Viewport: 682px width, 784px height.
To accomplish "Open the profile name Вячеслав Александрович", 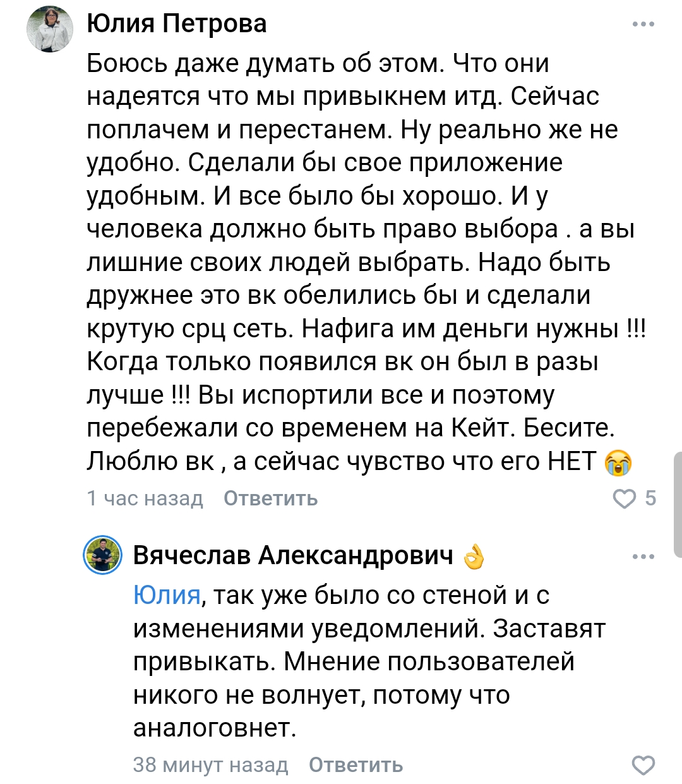I will [294, 555].
